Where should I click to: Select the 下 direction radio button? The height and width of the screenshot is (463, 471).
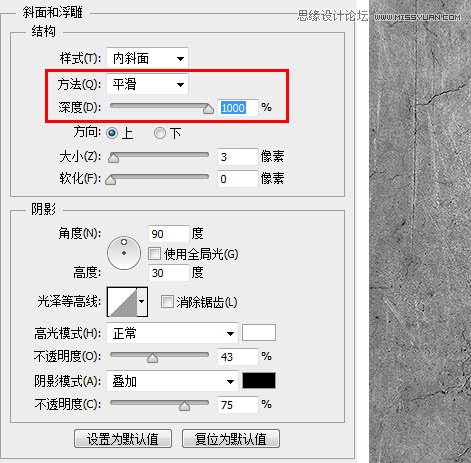pyautogui.click(x=160, y=133)
